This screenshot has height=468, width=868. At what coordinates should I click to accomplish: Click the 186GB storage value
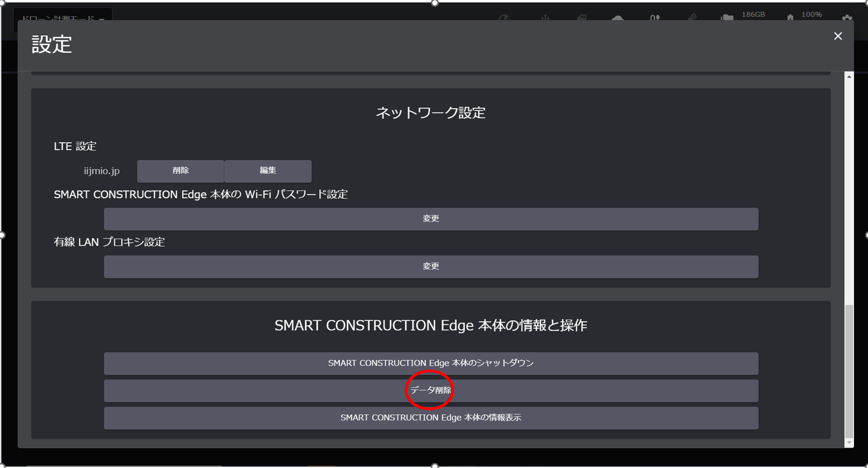coord(753,15)
